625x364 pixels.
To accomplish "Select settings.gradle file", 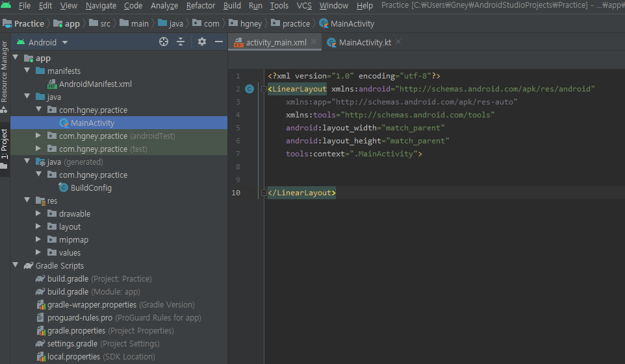I will tap(103, 344).
